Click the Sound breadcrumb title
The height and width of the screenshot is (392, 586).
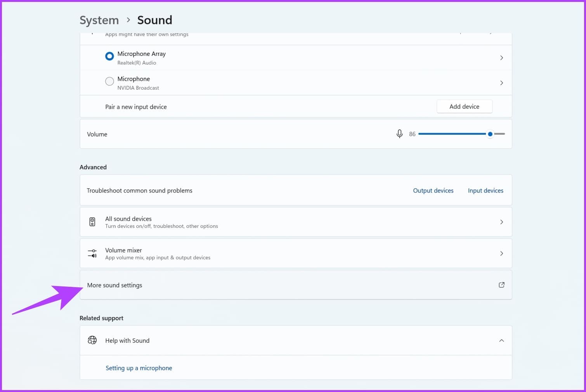point(154,20)
